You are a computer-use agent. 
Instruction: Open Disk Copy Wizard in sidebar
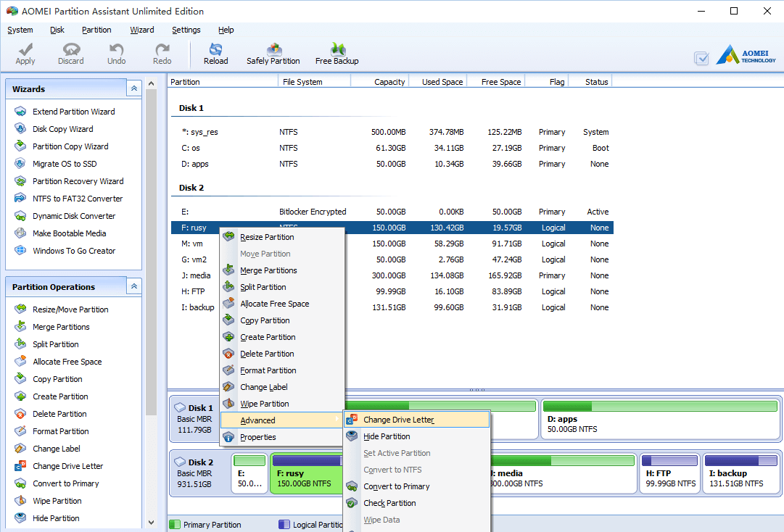click(x=62, y=129)
